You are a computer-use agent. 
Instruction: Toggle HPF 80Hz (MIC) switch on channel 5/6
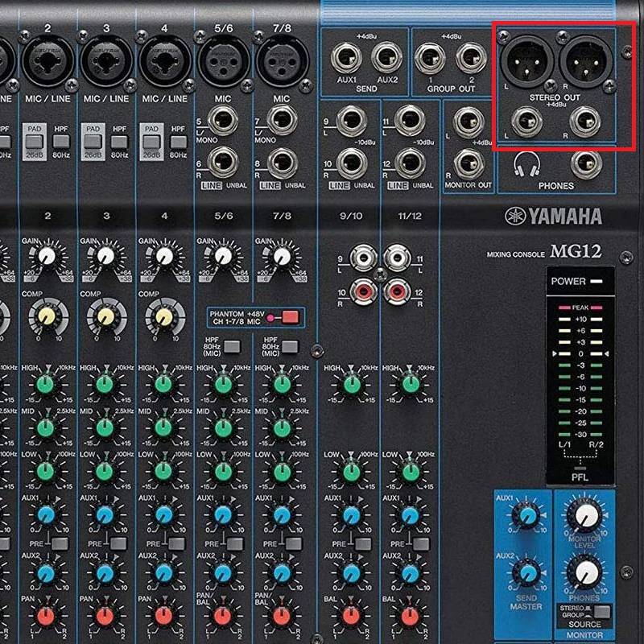coord(232,347)
